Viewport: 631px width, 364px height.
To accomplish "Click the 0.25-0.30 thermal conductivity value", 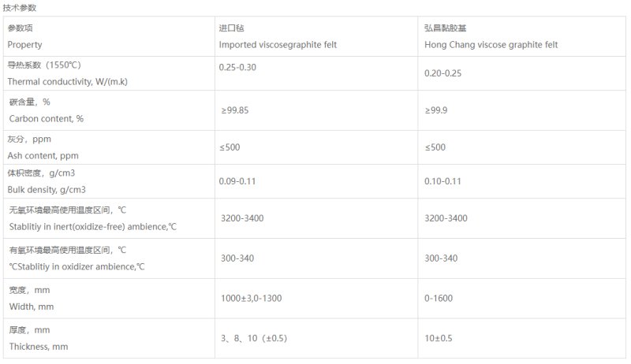I will pos(237,67).
